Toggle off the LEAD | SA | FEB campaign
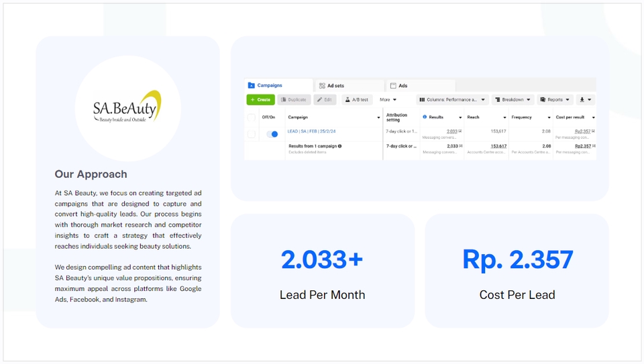 [x=272, y=134]
